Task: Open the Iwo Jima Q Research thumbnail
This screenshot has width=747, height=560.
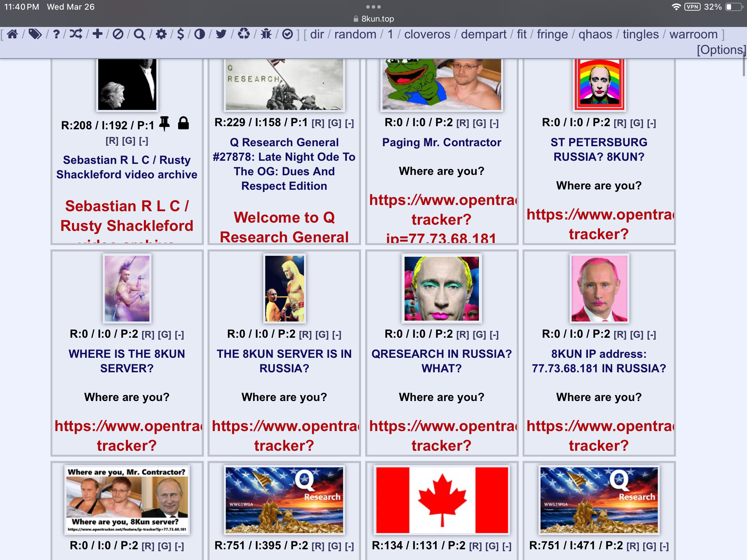Action: coord(284,85)
